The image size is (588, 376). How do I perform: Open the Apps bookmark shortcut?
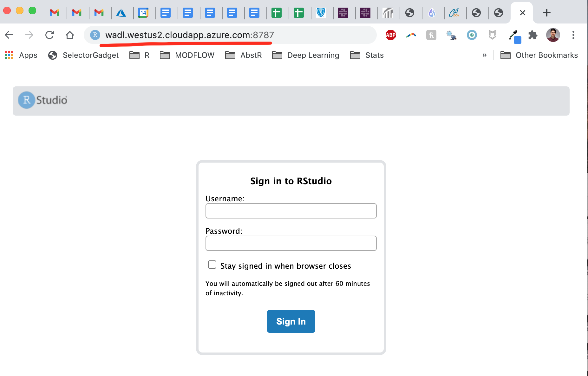[x=21, y=55]
